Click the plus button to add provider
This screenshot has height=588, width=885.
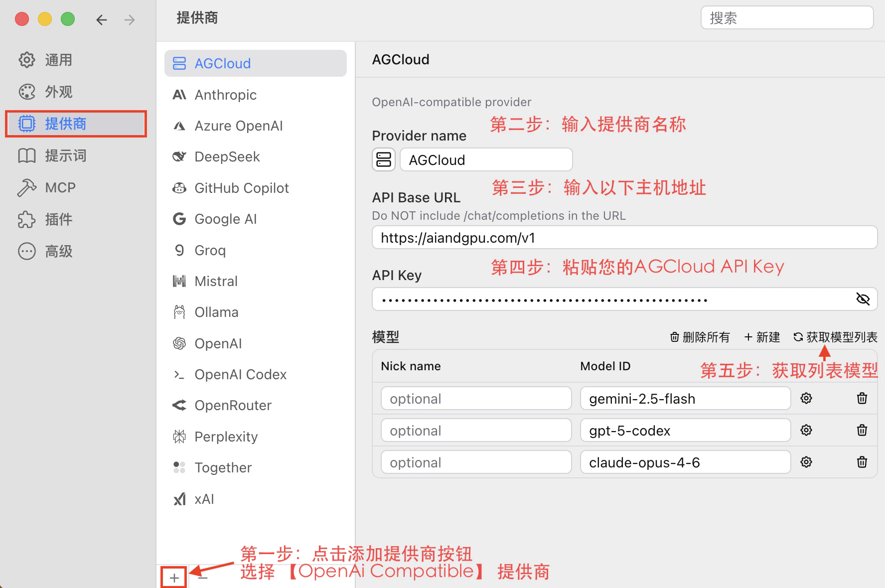point(174,578)
